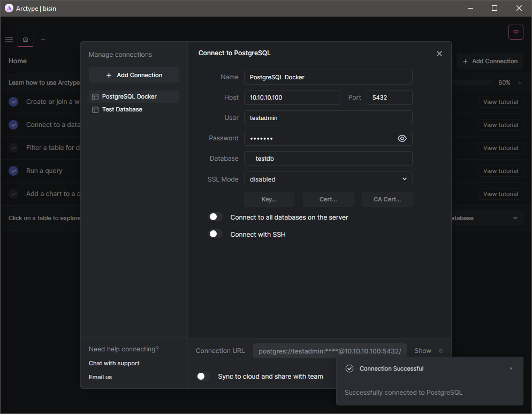Turn on Connect with SSH toggle
532x414 pixels.
pos(215,234)
